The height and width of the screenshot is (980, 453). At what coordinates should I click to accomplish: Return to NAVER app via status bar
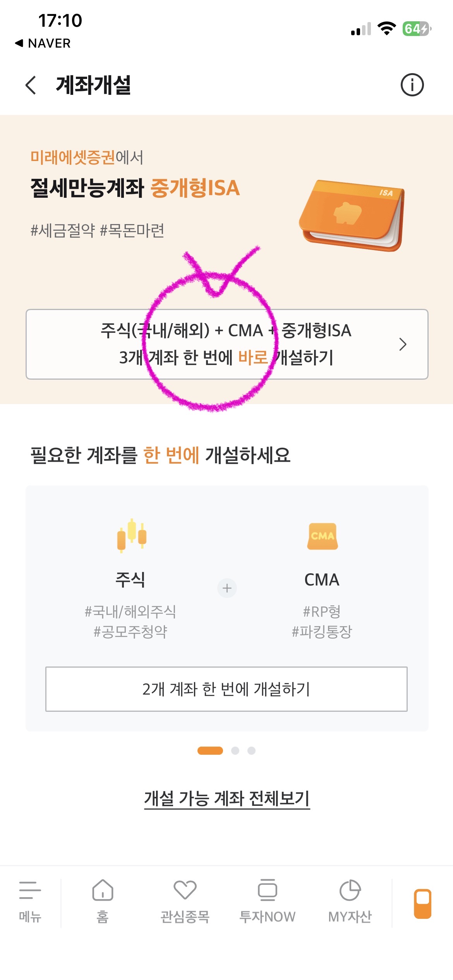click(x=43, y=43)
